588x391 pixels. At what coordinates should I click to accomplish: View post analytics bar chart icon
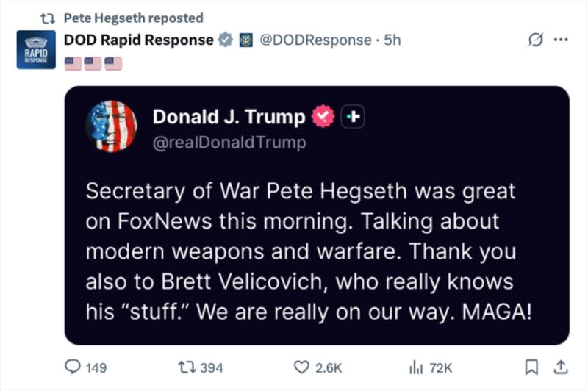point(416,367)
